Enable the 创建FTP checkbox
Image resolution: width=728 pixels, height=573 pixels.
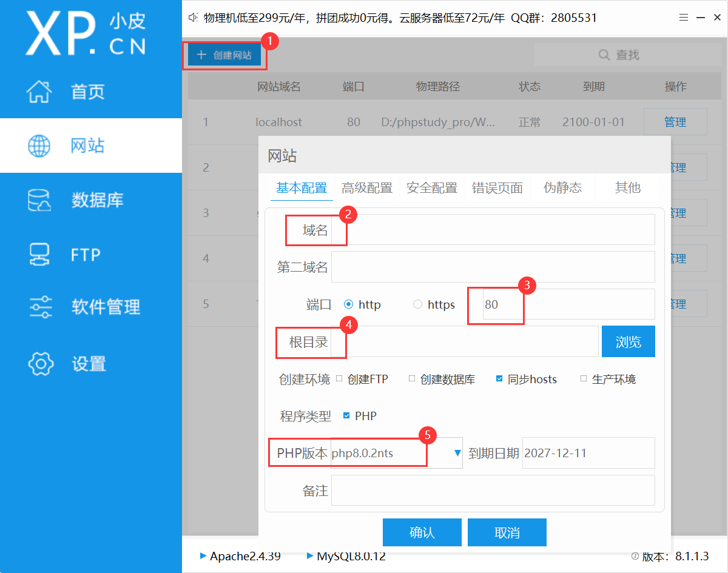(339, 379)
